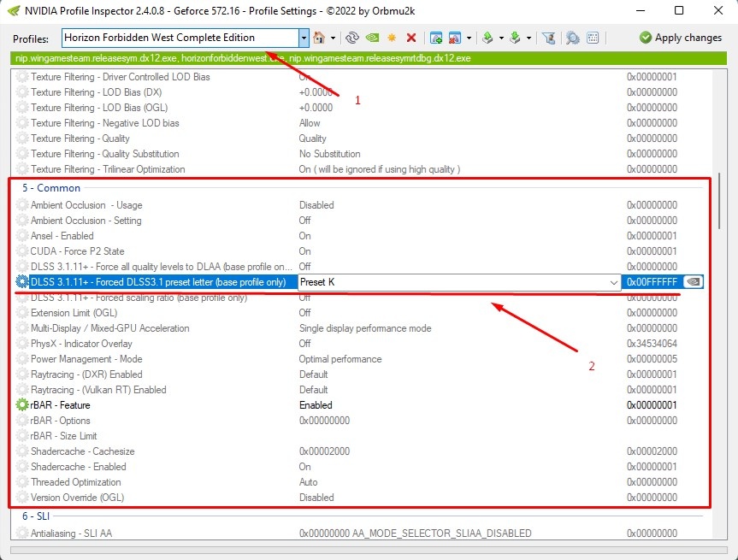738x560 pixels.
Task: Select Raytracing - (Vulkan RT) Enabled row
Action: click(359, 390)
